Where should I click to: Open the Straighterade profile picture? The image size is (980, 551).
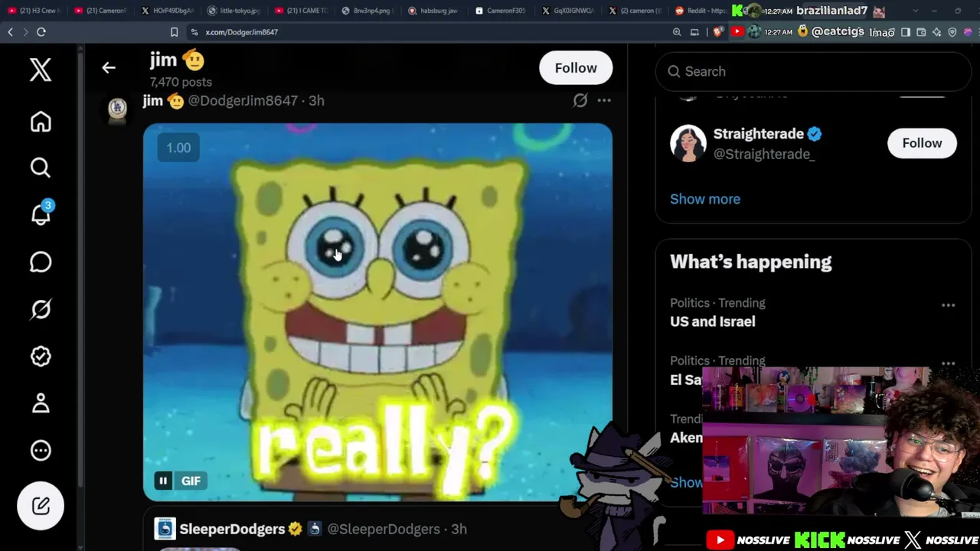coord(688,143)
